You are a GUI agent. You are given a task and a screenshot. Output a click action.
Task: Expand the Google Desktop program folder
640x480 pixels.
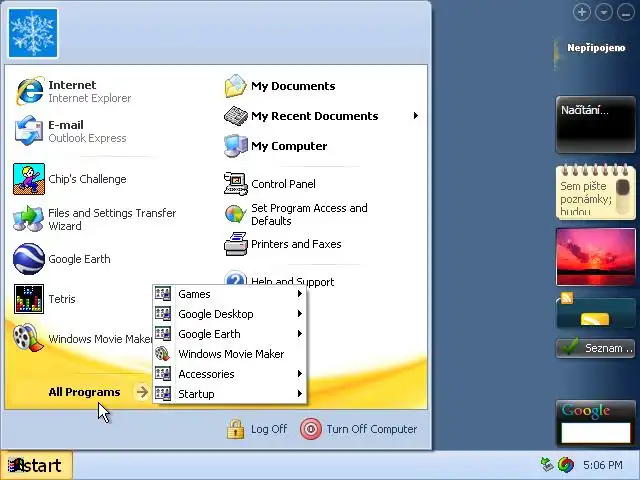click(x=229, y=314)
